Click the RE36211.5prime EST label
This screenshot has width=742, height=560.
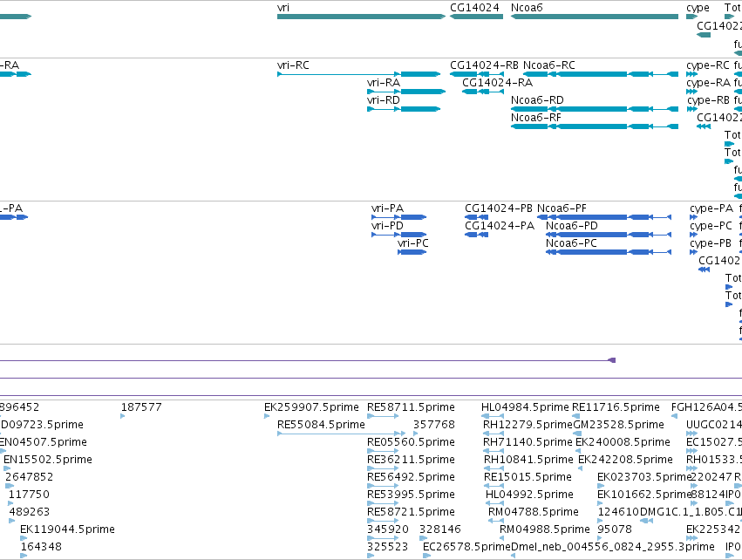(x=411, y=460)
